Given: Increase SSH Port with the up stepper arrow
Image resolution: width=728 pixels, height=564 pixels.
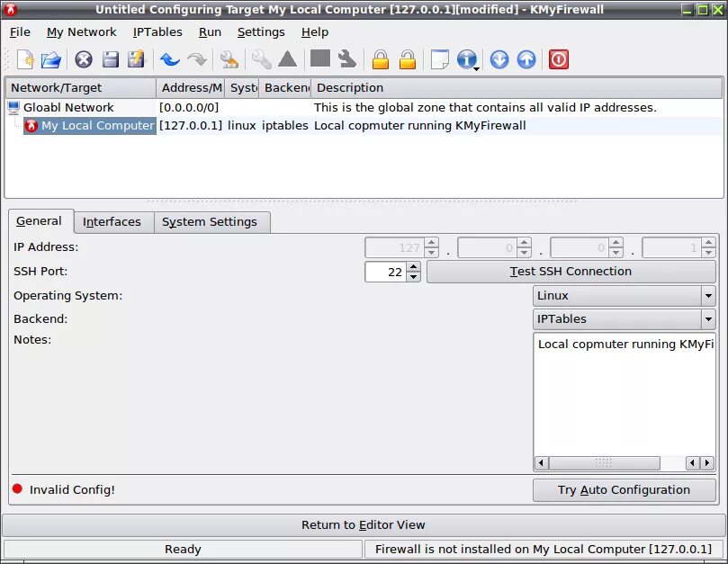Looking at the screenshot, I should pos(413,267).
